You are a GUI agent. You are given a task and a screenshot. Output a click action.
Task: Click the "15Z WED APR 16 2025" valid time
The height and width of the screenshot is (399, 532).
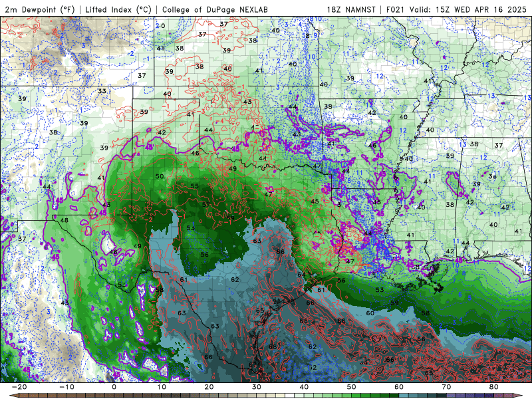click(481, 9)
